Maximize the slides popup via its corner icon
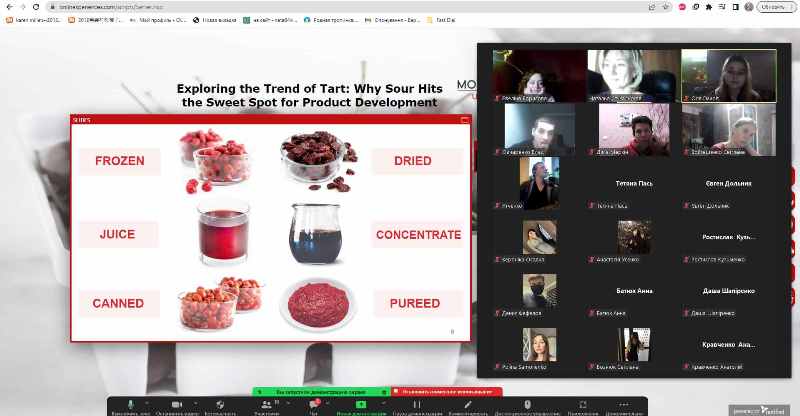This screenshot has width=800, height=416. pyautogui.click(x=464, y=120)
